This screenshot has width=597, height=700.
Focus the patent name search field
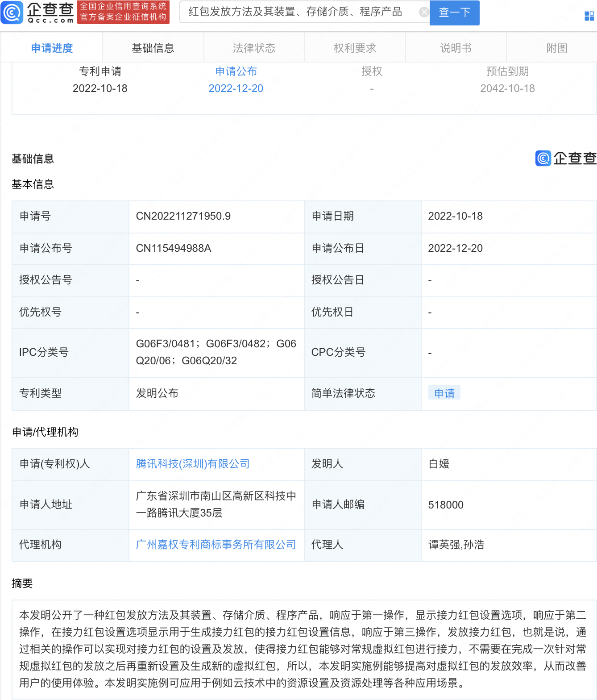tap(299, 12)
